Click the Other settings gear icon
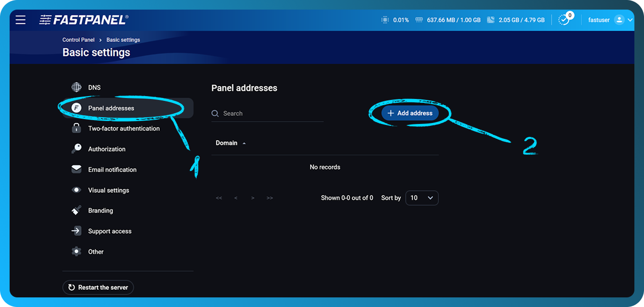644x307 pixels. 76,251
